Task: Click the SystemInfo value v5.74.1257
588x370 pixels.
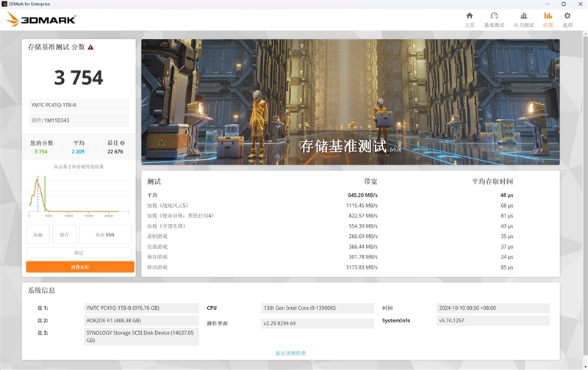Action: pyautogui.click(x=492, y=321)
